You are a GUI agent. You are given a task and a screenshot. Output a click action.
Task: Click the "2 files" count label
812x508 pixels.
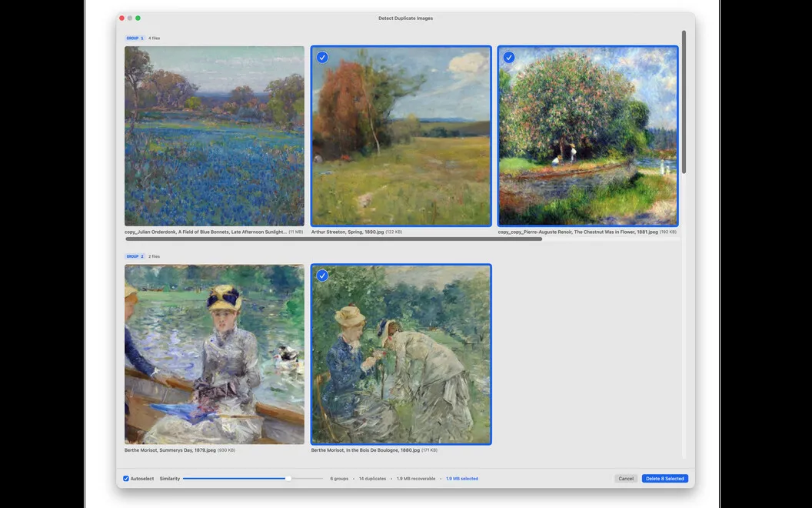click(x=155, y=256)
